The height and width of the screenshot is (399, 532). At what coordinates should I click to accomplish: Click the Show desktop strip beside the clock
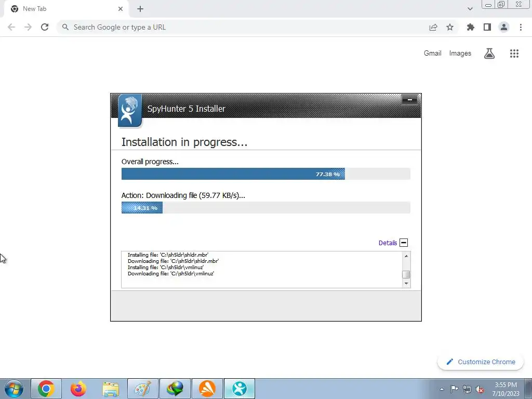pyautogui.click(x=528, y=389)
